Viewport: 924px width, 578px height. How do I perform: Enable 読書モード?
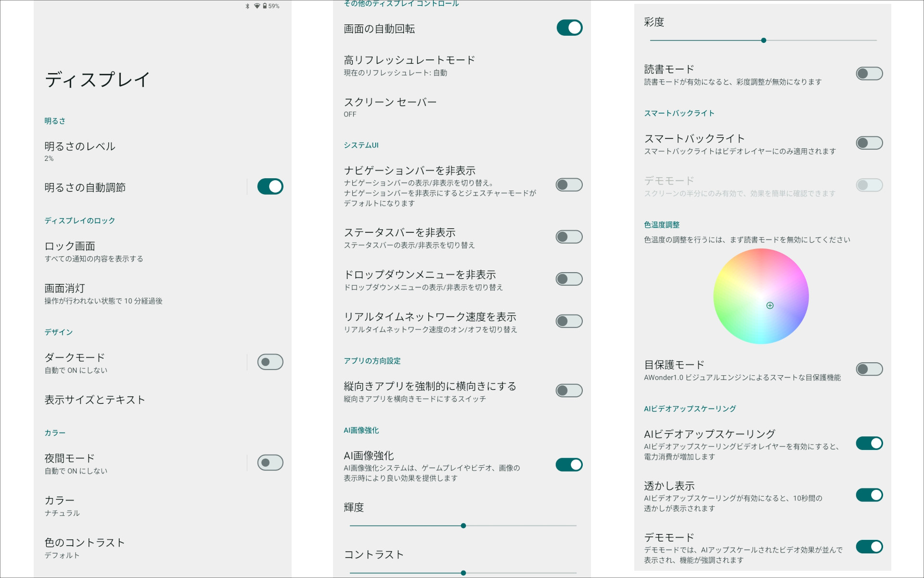[x=869, y=73]
